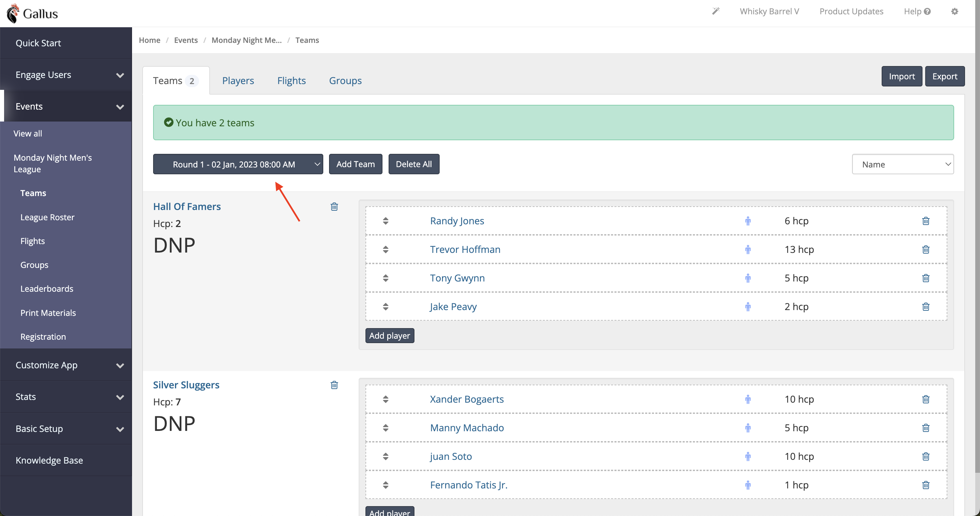Go to Home breadcrumb
The width and height of the screenshot is (980, 516).
coord(149,40)
